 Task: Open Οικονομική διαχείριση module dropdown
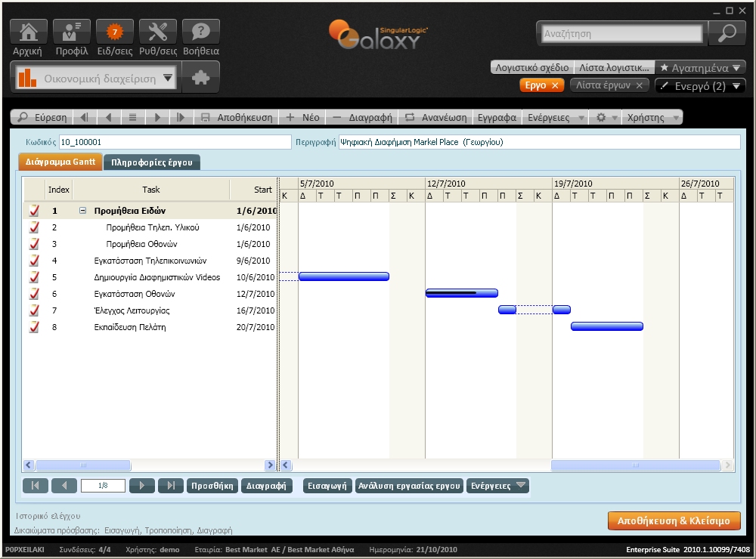(x=94, y=78)
